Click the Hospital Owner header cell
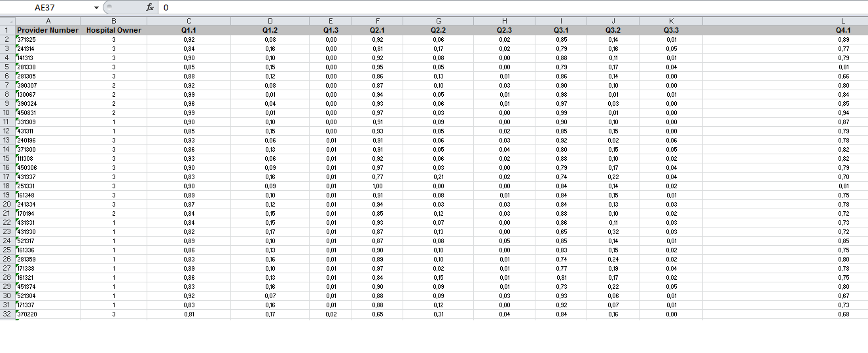The height and width of the screenshot is (353, 868). [114, 30]
